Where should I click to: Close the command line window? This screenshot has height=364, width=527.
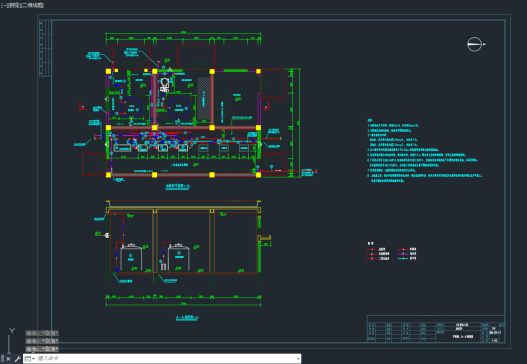[x=8, y=359]
